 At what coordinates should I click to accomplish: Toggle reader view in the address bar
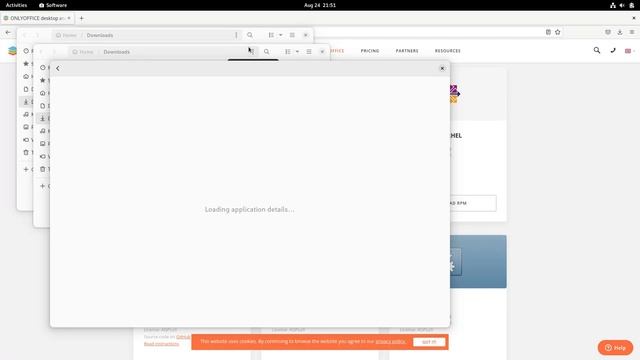pyautogui.click(x=548, y=32)
